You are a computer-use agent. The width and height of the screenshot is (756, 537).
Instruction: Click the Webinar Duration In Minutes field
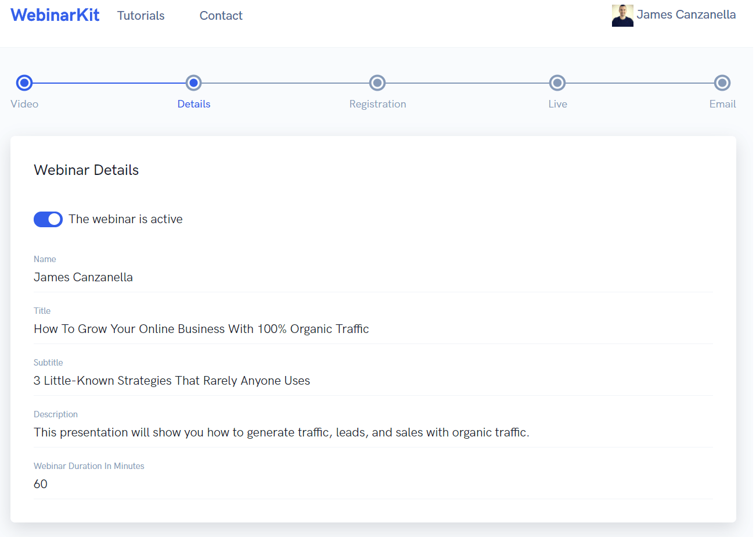[373, 484]
